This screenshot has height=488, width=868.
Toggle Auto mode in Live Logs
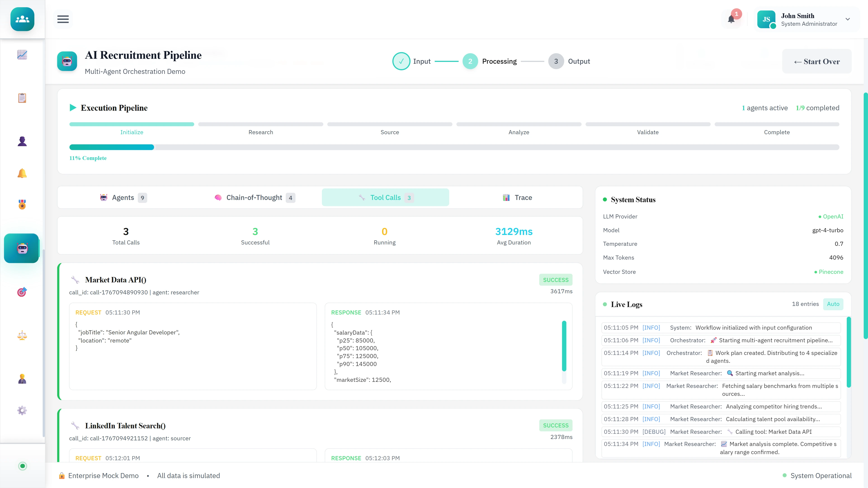coord(833,304)
